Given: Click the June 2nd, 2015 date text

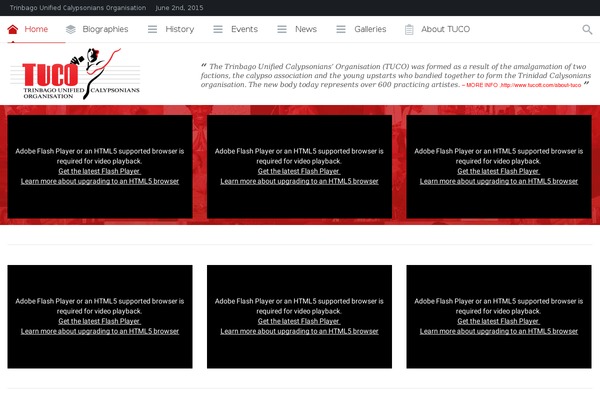Looking at the screenshot, I should coord(179,8).
